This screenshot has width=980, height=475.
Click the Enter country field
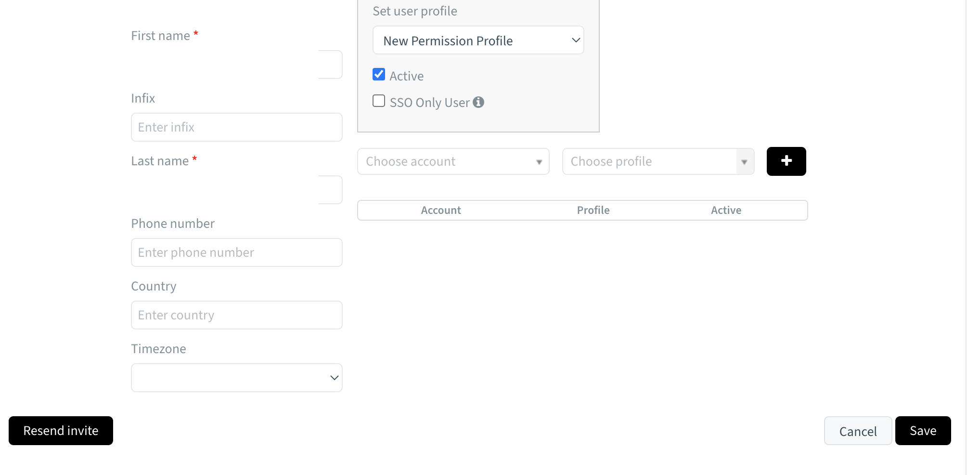236,315
